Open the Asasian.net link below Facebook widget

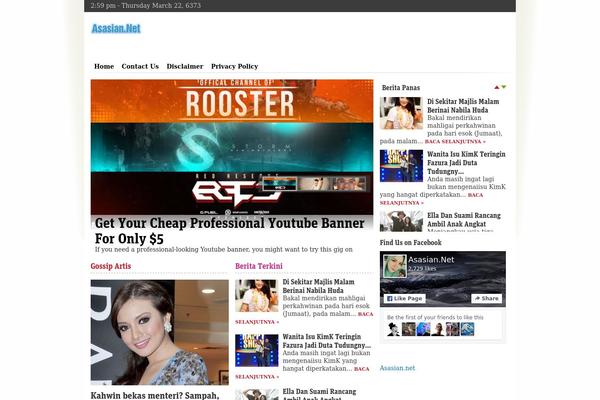[397, 368]
